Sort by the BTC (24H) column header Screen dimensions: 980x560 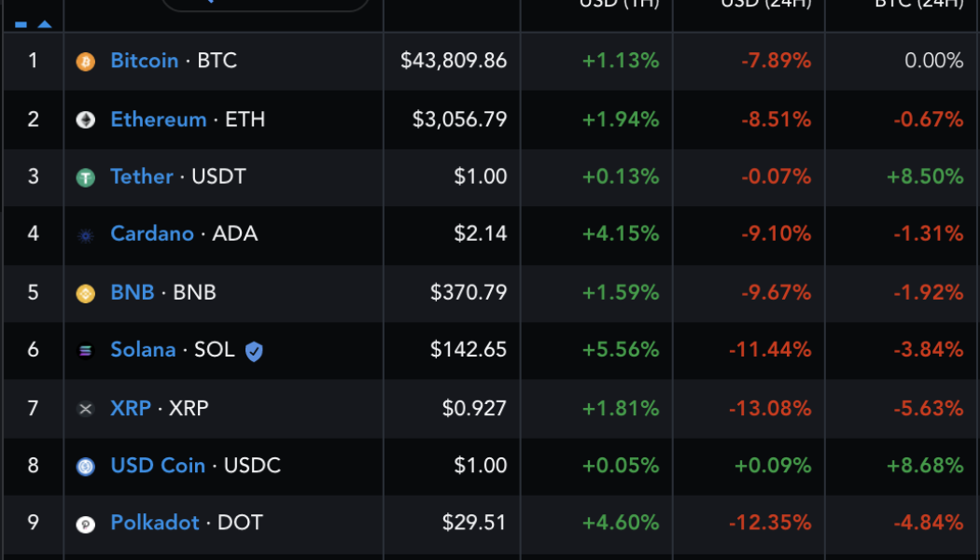tap(919, 6)
